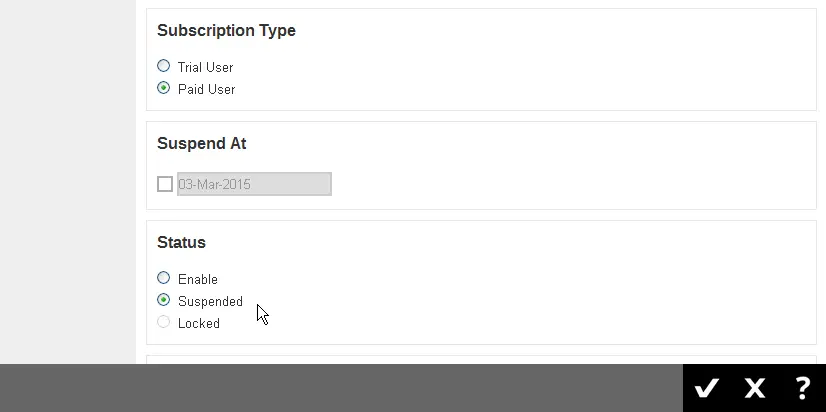Select the Paid User radio button
Screen dimensions: 826x412
click(164, 88)
